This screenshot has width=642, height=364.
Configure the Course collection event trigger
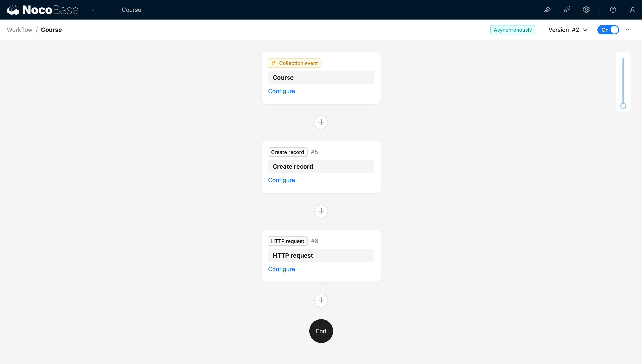(281, 91)
